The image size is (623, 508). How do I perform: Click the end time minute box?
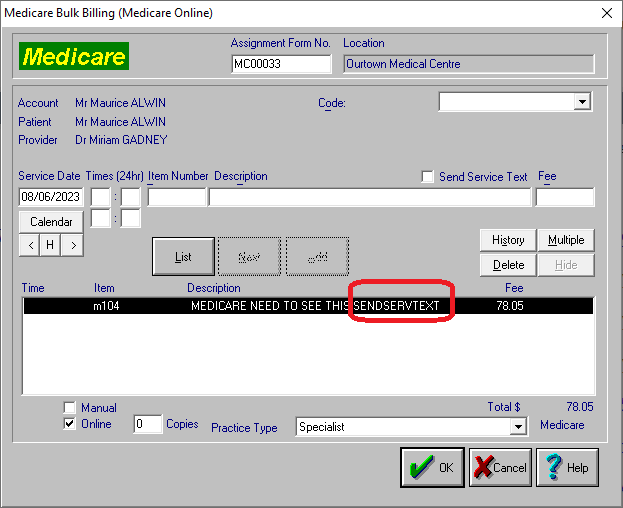131,218
